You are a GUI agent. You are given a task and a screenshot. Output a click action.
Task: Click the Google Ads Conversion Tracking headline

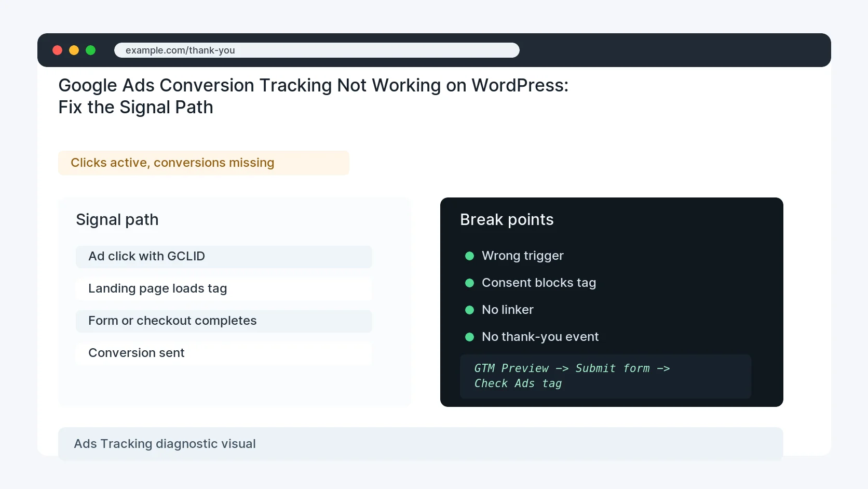(x=314, y=96)
